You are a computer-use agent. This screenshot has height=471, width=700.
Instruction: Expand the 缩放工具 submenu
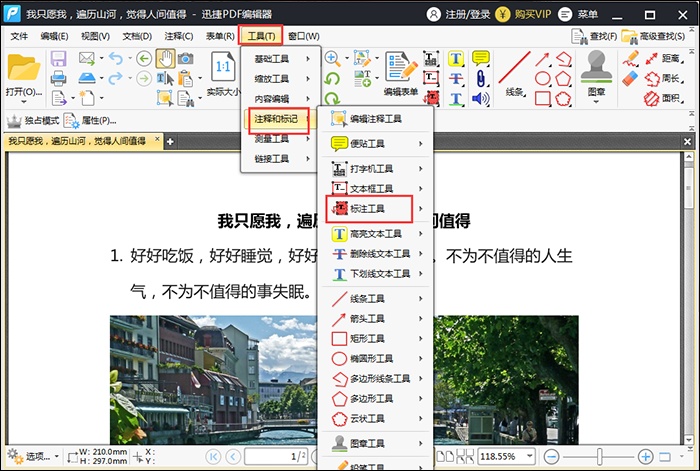click(281, 79)
